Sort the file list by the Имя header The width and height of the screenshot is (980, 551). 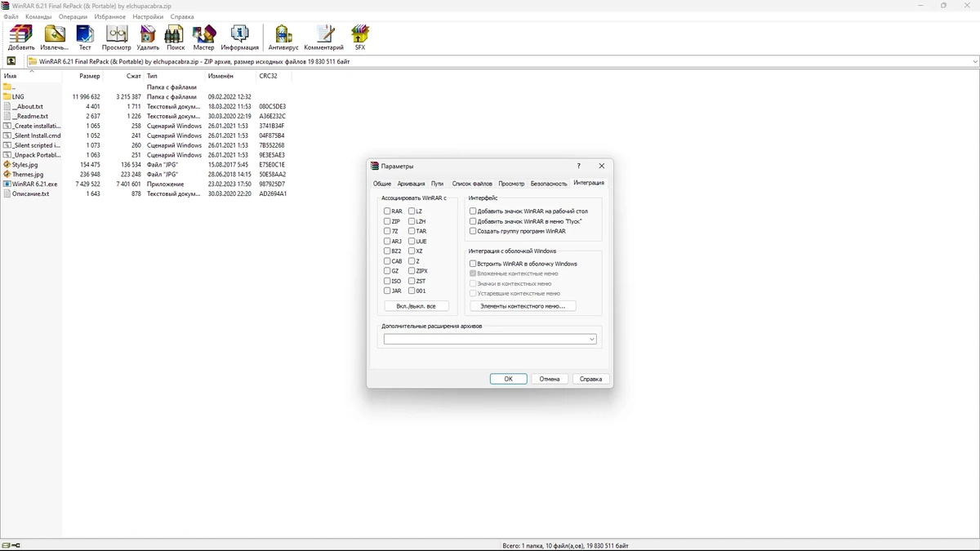tap(31, 76)
